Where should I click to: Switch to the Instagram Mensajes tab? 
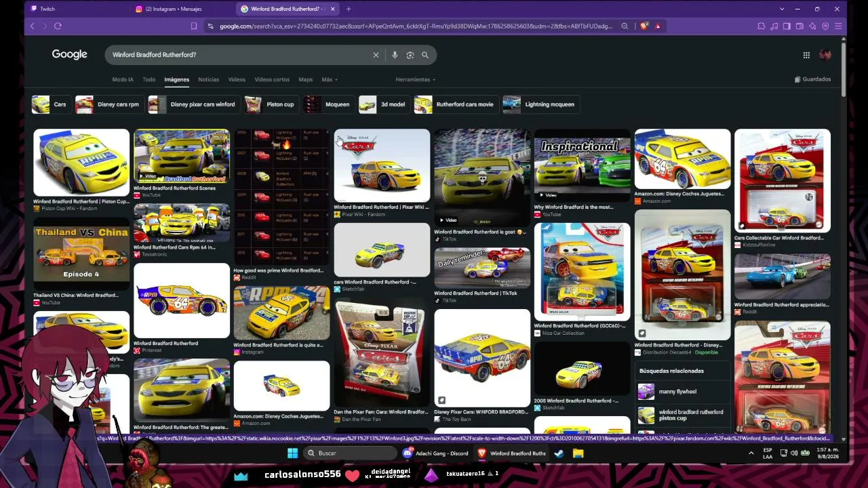pos(180,9)
